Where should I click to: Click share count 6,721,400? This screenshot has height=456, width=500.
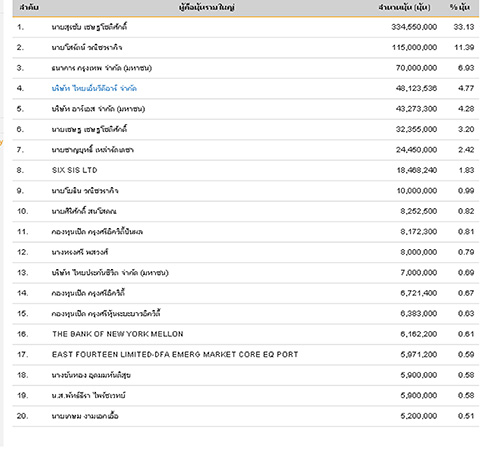[419, 293]
